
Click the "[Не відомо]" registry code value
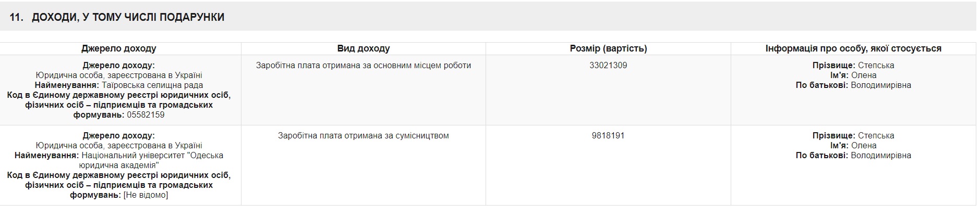pos(146,195)
